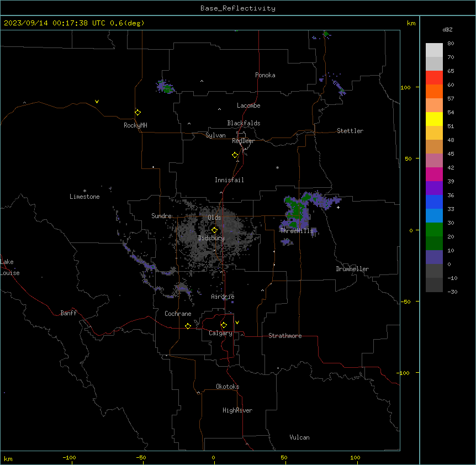Image resolution: width=476 pixels, height=465 pixels.
Task: Select the Vulcan label
Action: (x=299, y=437)
